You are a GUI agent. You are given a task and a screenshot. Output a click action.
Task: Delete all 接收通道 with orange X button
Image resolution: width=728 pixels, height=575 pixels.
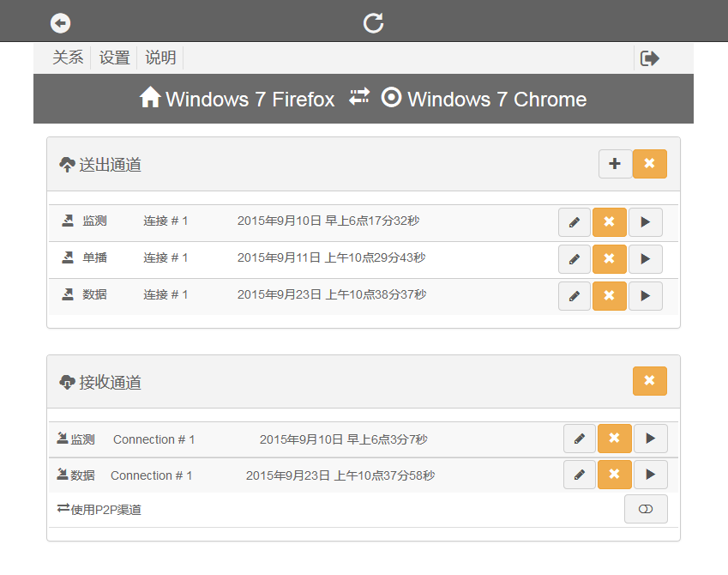pyautogui.click(x=649, y=381)
